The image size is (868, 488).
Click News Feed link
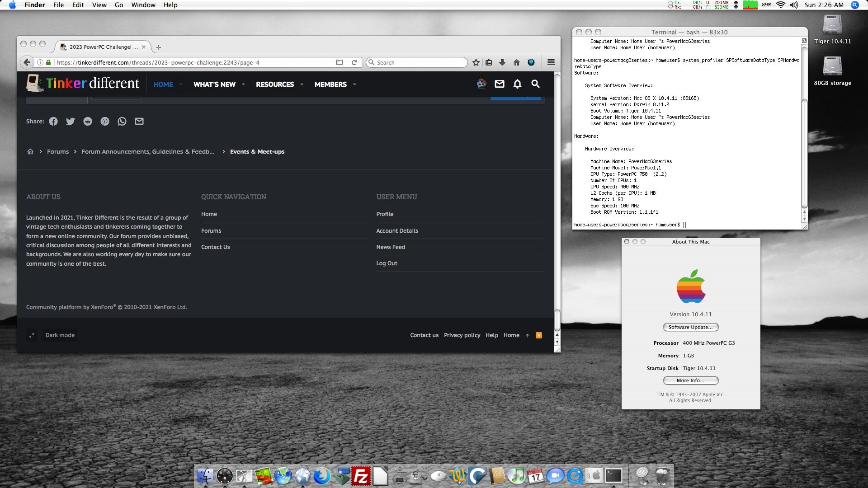(391, 247)
